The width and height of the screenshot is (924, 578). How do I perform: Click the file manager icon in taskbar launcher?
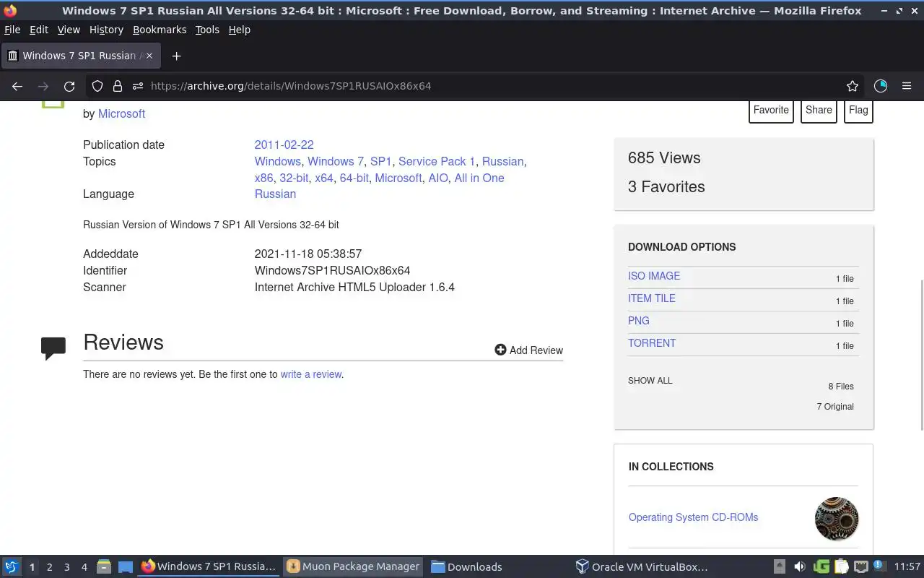103,566
